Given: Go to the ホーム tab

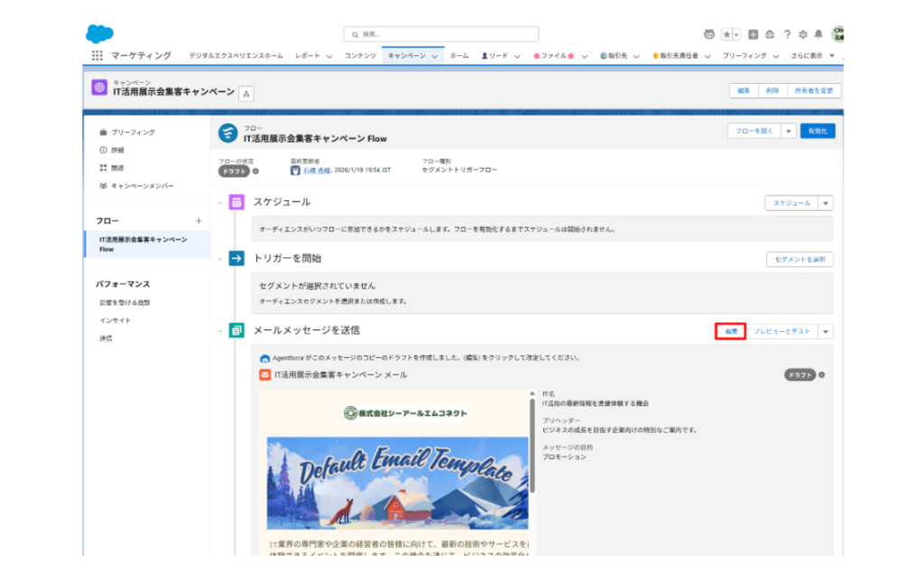Looking at the screenshot, I should pos(459,55).
